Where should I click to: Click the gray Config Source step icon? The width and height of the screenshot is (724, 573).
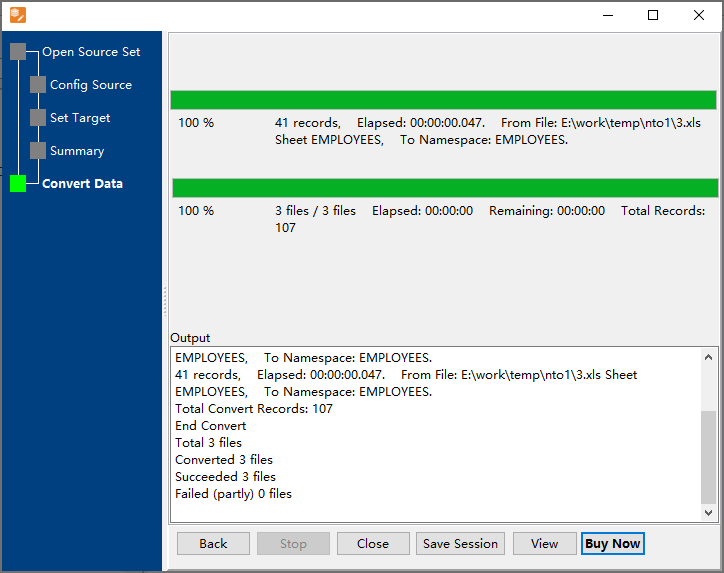click(38, 85)
